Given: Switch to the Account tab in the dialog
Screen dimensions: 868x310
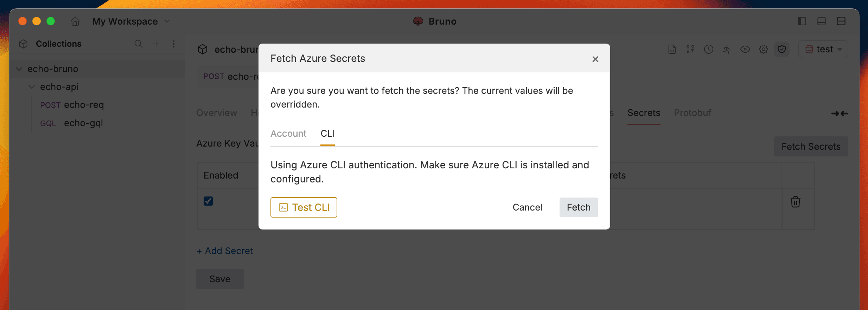Looking at the screenshot, I should coord(288,134).
